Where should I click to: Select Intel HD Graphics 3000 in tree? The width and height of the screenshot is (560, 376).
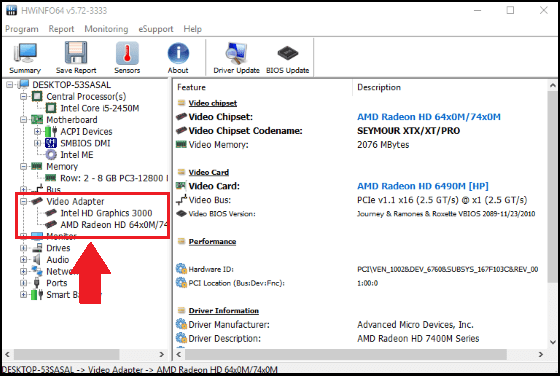tap(106, 213)
